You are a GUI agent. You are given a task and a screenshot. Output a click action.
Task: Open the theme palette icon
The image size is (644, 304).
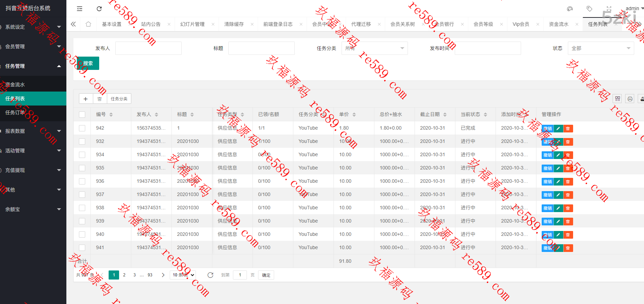[x=570, y=9]
